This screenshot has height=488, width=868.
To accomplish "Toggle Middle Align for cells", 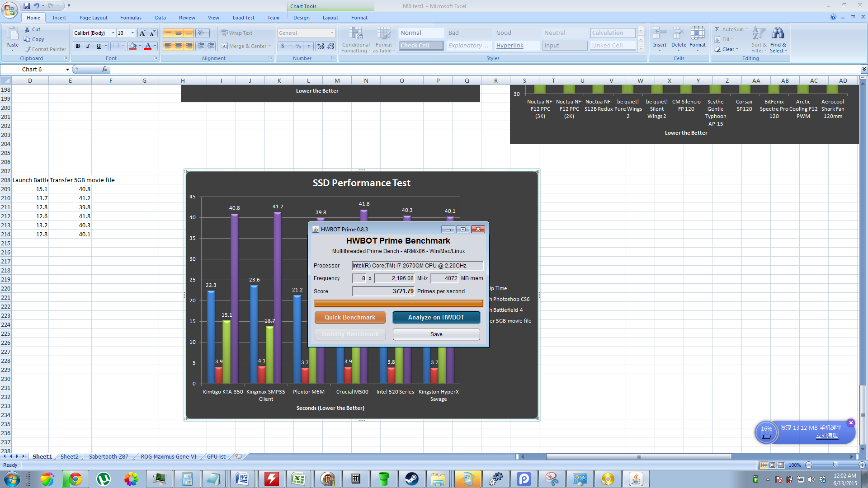I will (x=178, y=33).
